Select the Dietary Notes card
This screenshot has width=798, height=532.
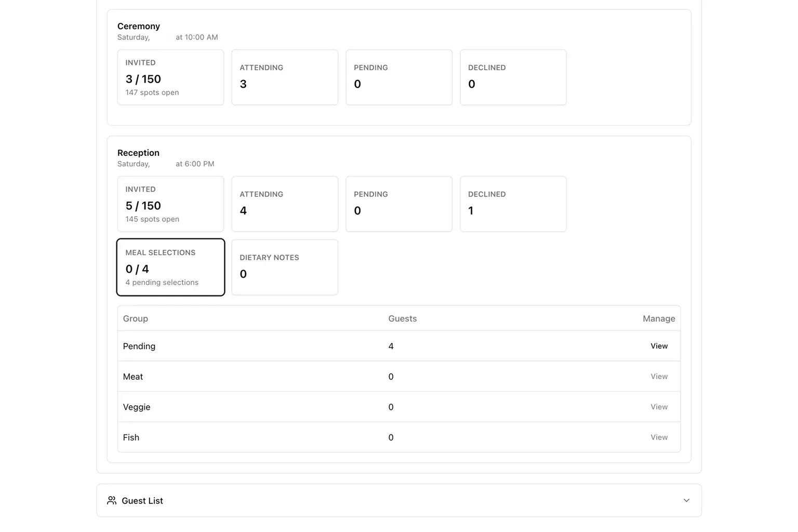tap(285, 267)
